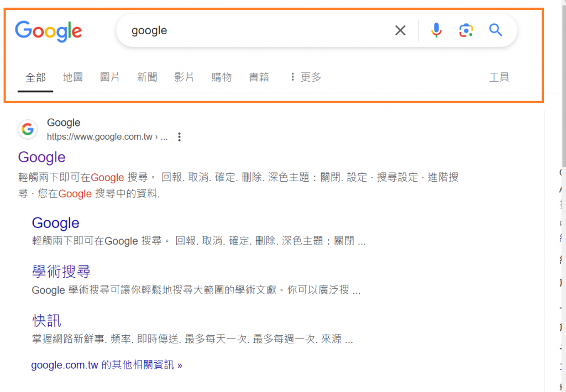Click the description 'Google 學術搜尋可讓你輕鬆地搜尋'
The image size is (566, 392).
(x=196, y=290)
